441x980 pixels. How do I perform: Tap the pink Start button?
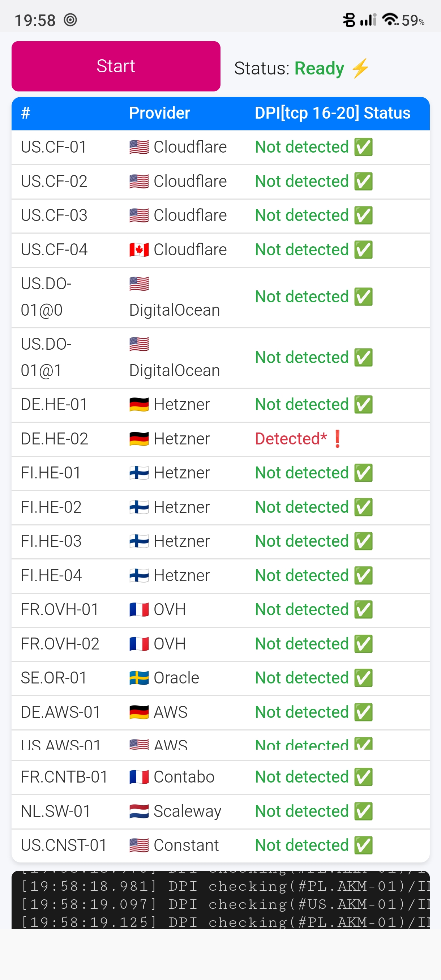point(116,66)
